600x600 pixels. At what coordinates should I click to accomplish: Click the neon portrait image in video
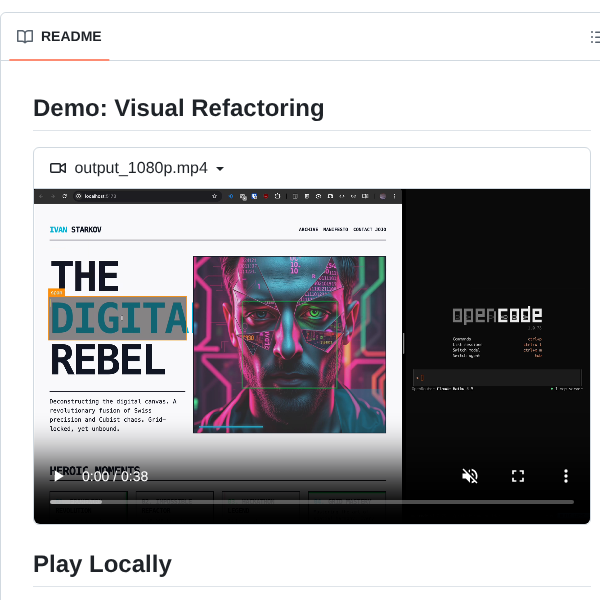tap(290, 345)
